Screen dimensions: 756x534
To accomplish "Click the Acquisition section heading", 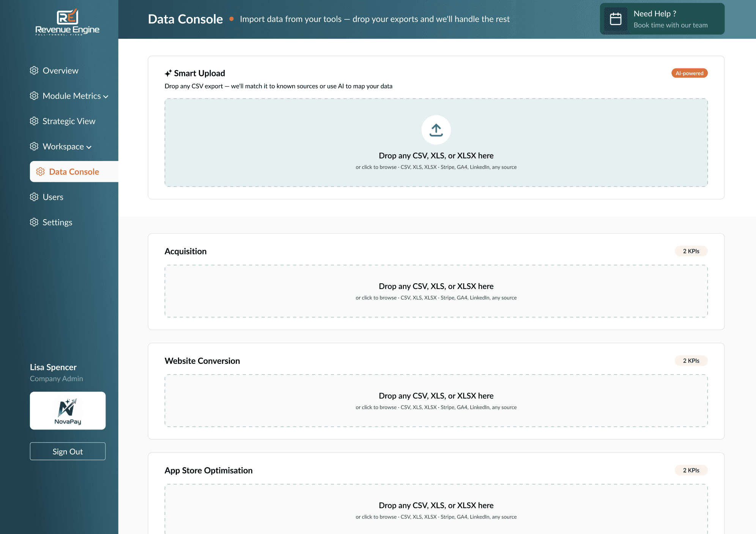I will click(186, 251).
